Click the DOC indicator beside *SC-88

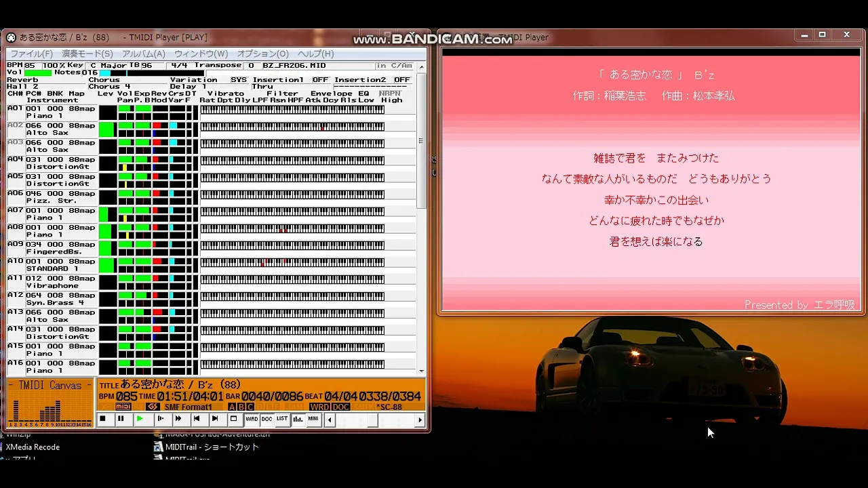341,407
